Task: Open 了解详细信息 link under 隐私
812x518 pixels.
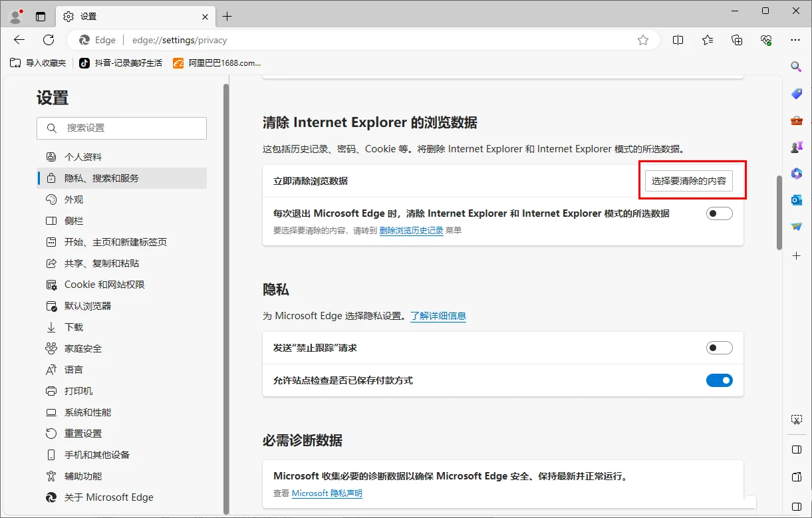Action: coord(438,316)
